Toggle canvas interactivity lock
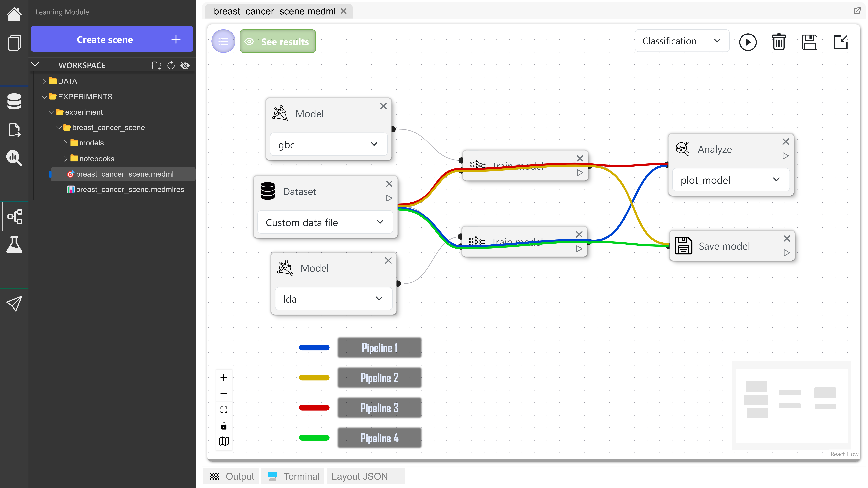Screen dimensions: 868x488 tap(224, 426)
